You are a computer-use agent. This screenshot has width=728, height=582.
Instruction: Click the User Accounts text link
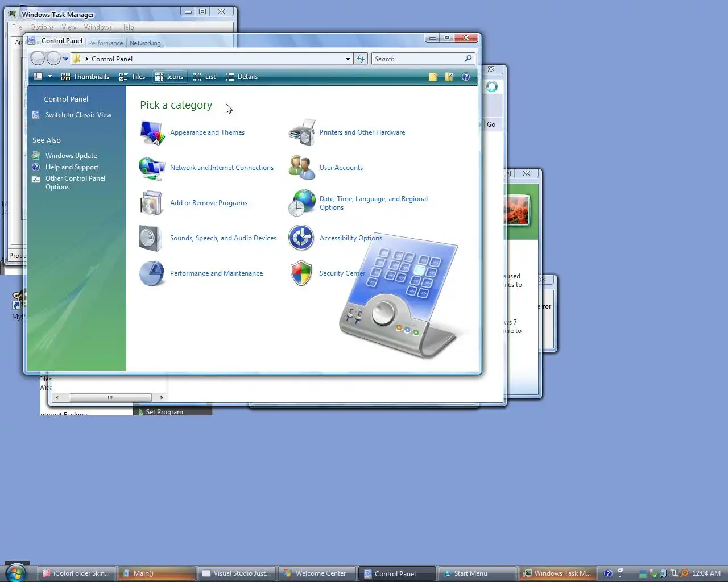341,168
